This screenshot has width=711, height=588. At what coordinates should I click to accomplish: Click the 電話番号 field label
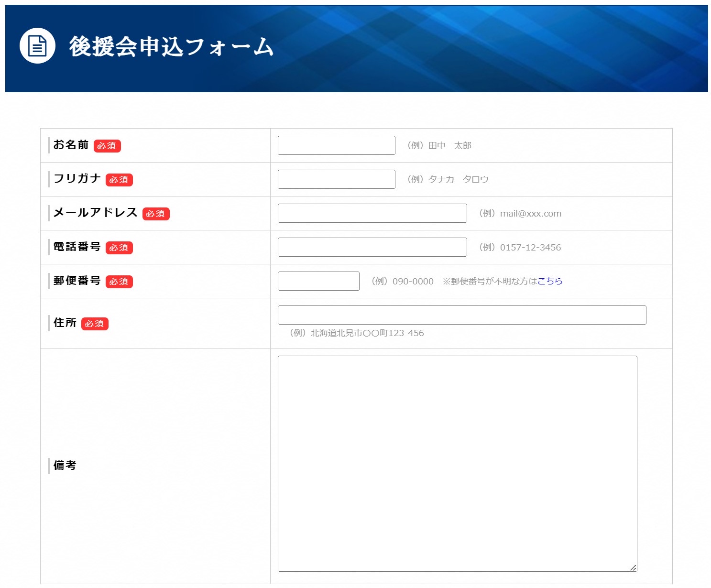point(77,247)
